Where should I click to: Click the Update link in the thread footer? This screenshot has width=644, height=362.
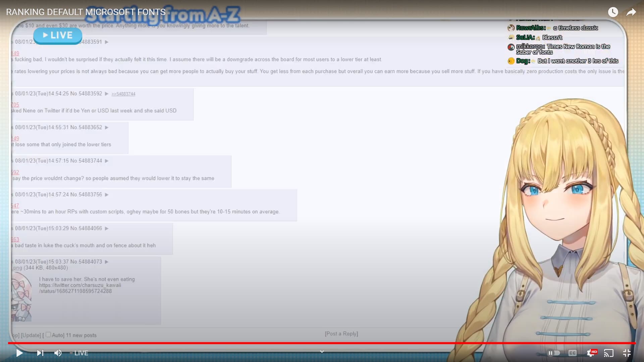(x=31, y=335)
